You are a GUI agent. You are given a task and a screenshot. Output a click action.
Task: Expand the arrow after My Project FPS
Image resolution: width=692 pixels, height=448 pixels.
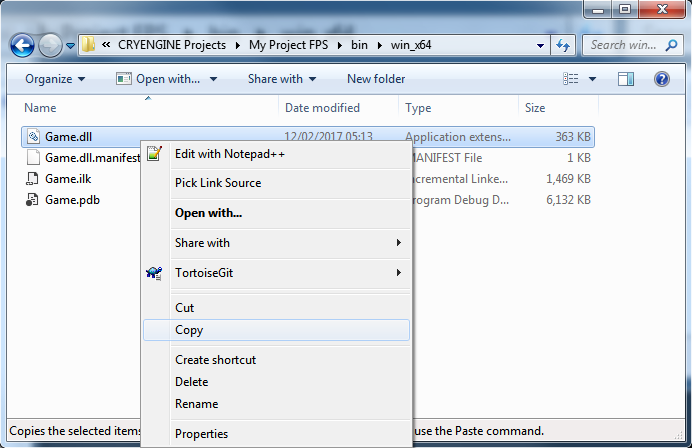(340, 45)
